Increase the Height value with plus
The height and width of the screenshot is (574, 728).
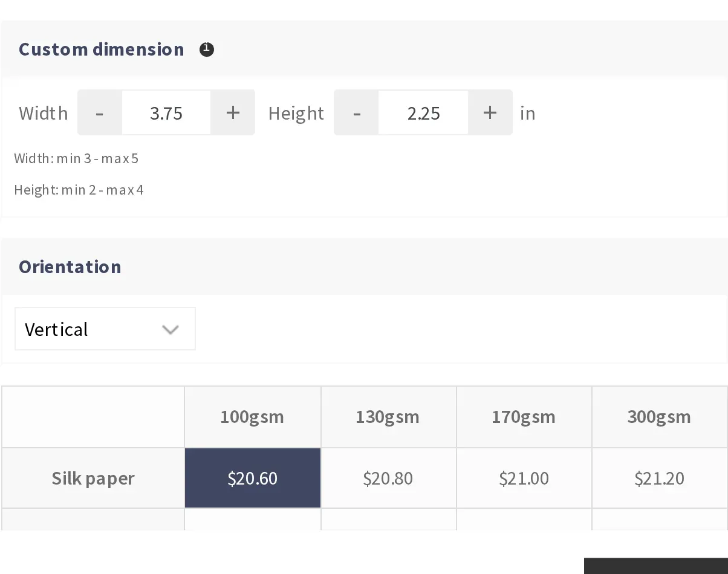pyautogui.click(x=490, y=112)
